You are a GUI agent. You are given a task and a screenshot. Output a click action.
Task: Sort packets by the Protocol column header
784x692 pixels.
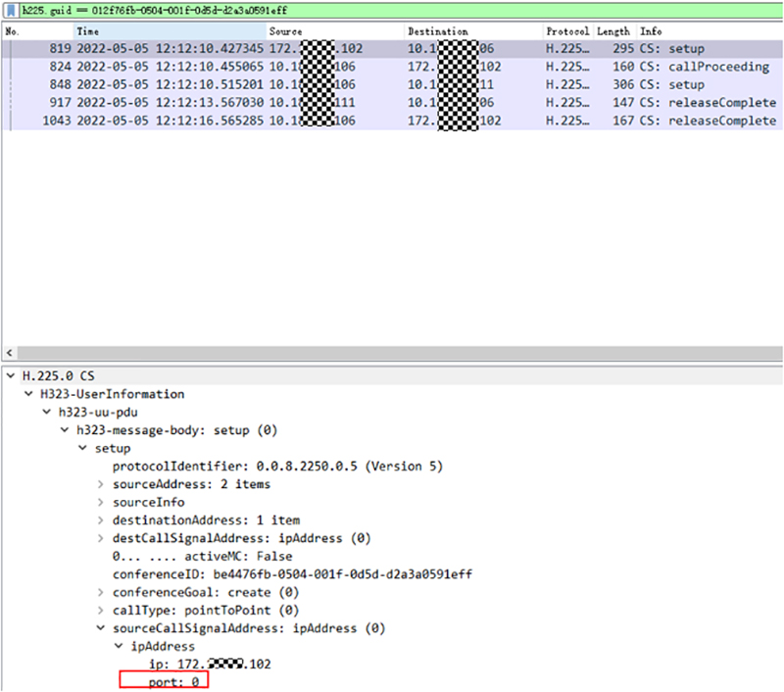coord(568,31)
